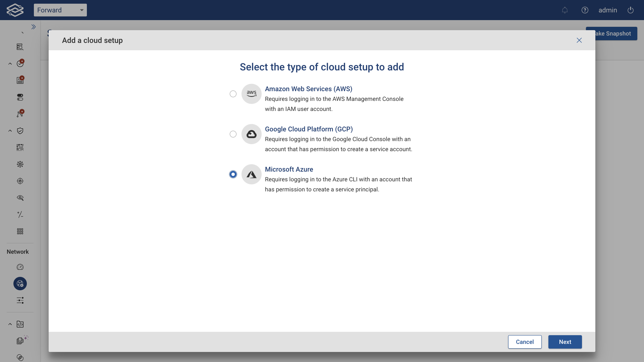Image resolution: width=644 pixels, height=362 pixels.
Task: Click the highlighted cloud setup globe icon
Action: click(x=20, y=284)
